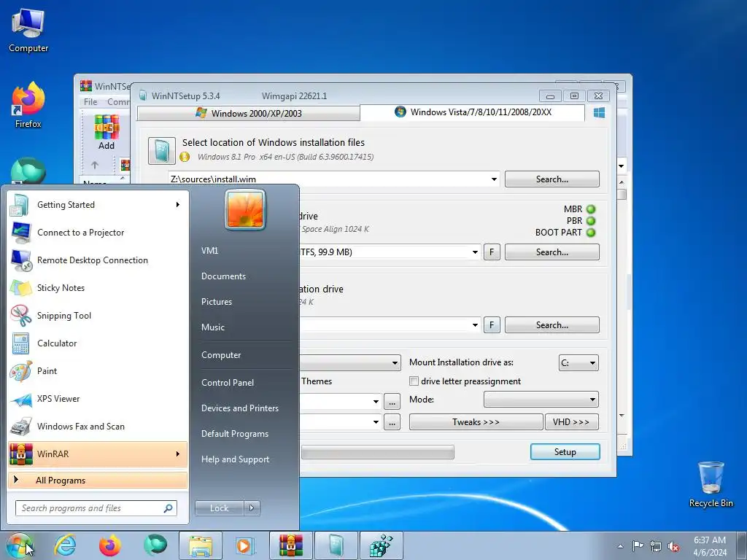The width and height of the screenshot is (747, 560).
Task: Launch Internet Explorer from taskbar
Action: point(65,545)
